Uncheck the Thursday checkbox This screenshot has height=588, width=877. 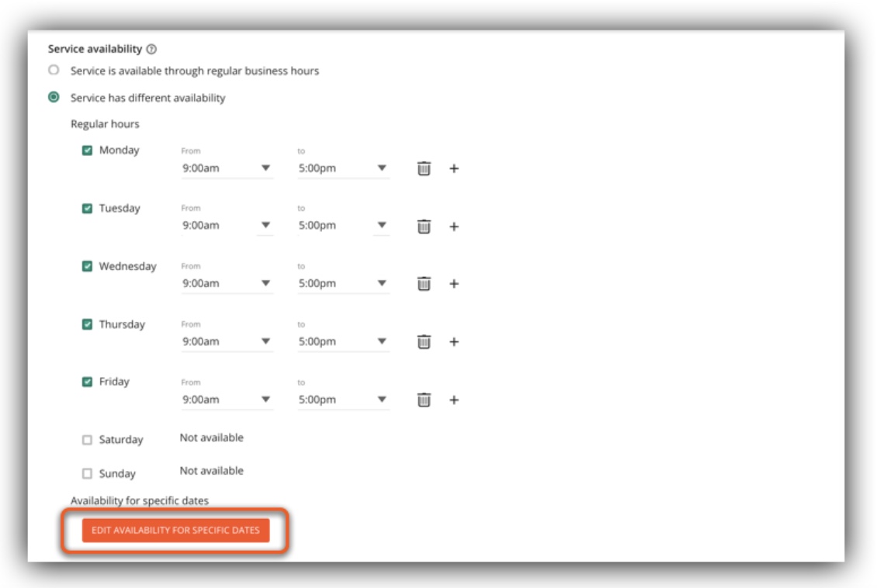(x=87, y=324)
